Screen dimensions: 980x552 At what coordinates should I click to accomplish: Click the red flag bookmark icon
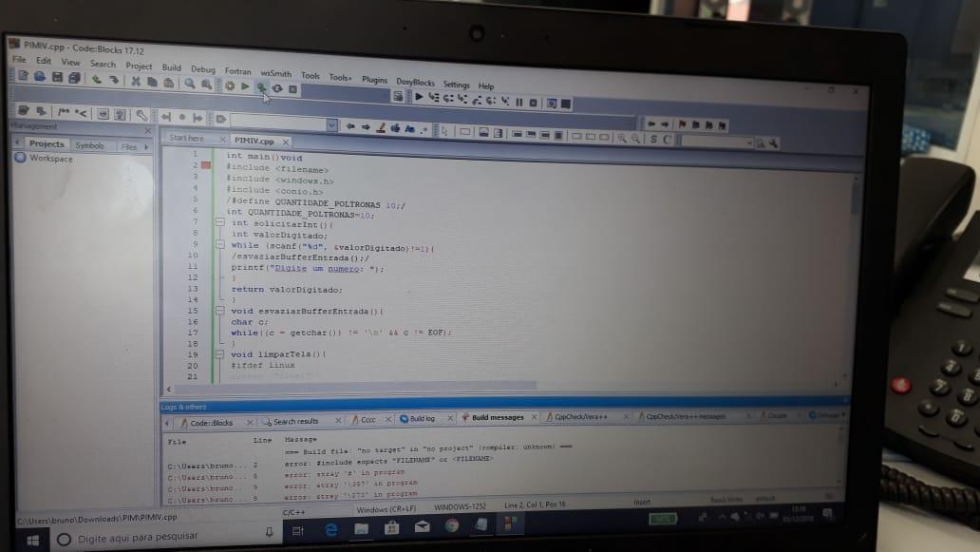(x=682, y=124)
